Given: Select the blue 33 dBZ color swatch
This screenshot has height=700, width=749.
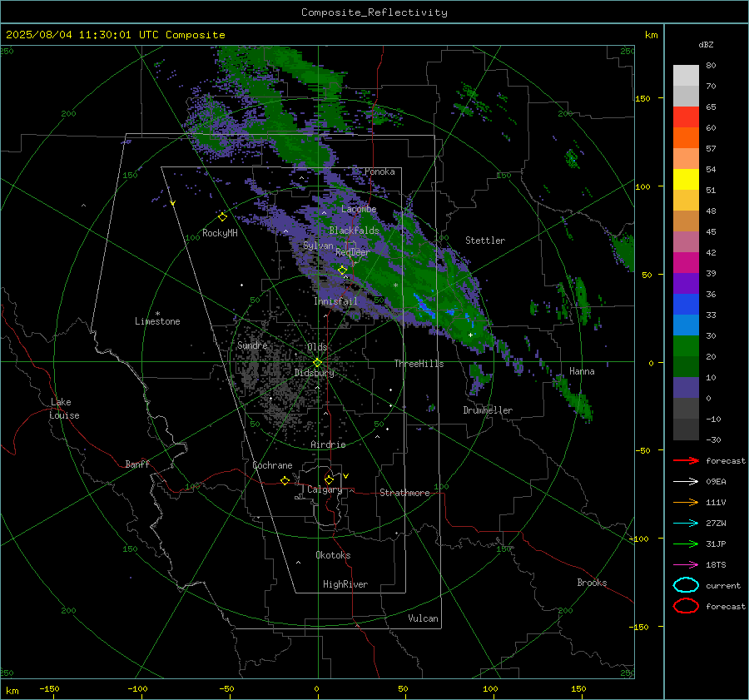Looking at the screenshot, I should tap(686, 305).
